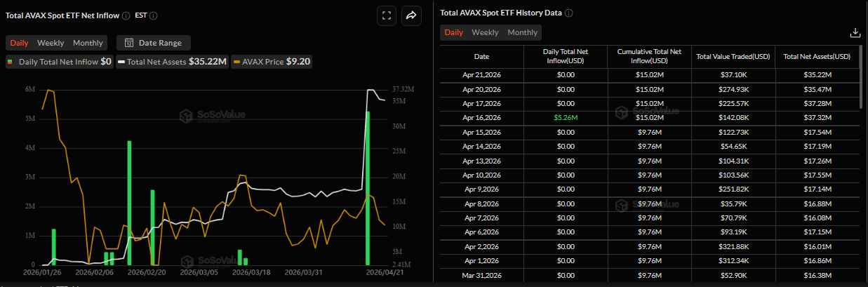
Task: Toggle the AVAX Price series
Action: [x=272, y=62]
